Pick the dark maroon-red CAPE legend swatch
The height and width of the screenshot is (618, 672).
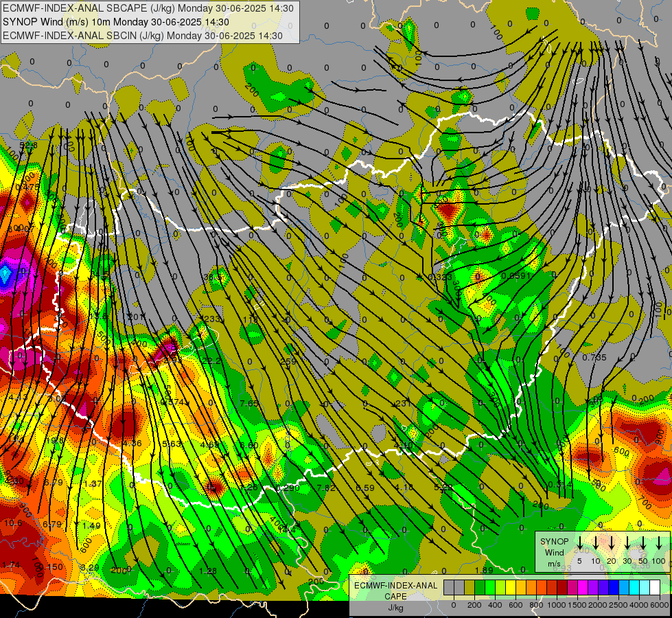click(x=562, y=588)
